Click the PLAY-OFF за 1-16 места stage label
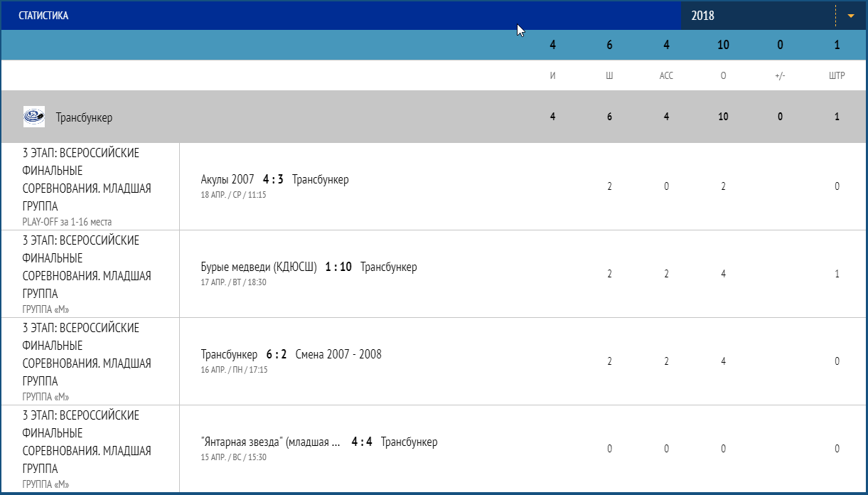 click(67, 222)
